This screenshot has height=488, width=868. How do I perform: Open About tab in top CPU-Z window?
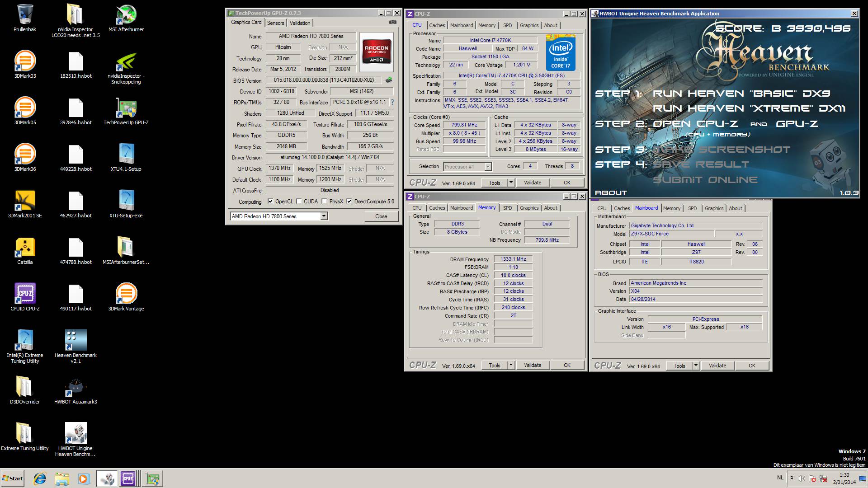(x=551, y=25)
